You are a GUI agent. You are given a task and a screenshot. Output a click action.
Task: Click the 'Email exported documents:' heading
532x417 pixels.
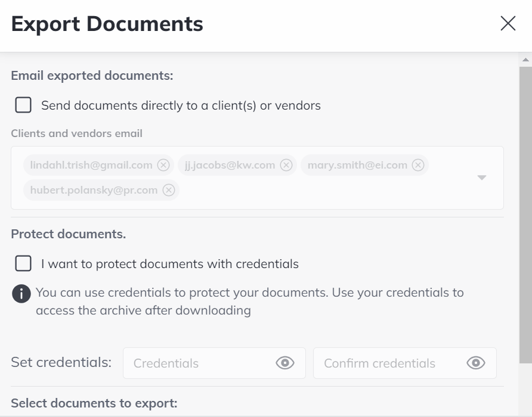point(92,76)
